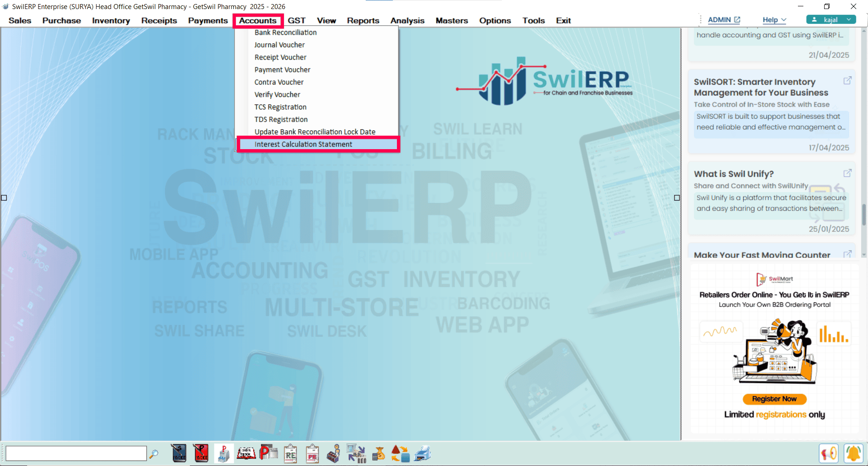This screenshot has width=868, height=466.
Task: Select Contra Voucher menu entry
Action: coord(316,82)
